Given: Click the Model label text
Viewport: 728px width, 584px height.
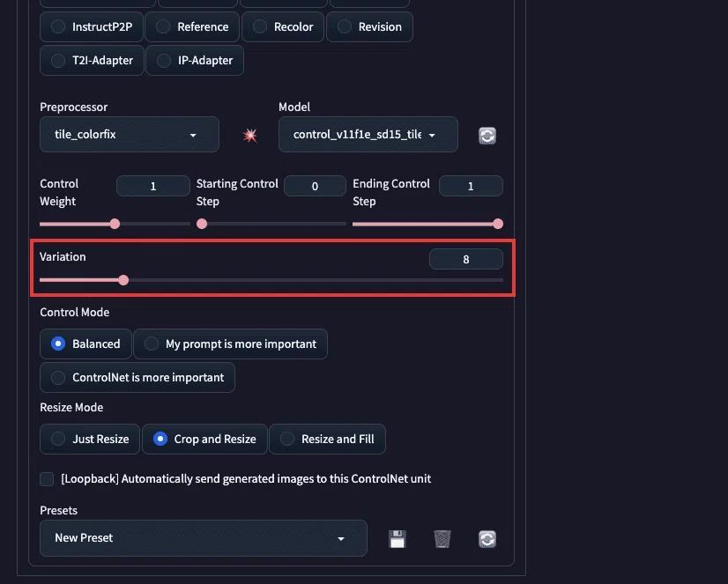Looking at the screenshot, I should 294,107.
